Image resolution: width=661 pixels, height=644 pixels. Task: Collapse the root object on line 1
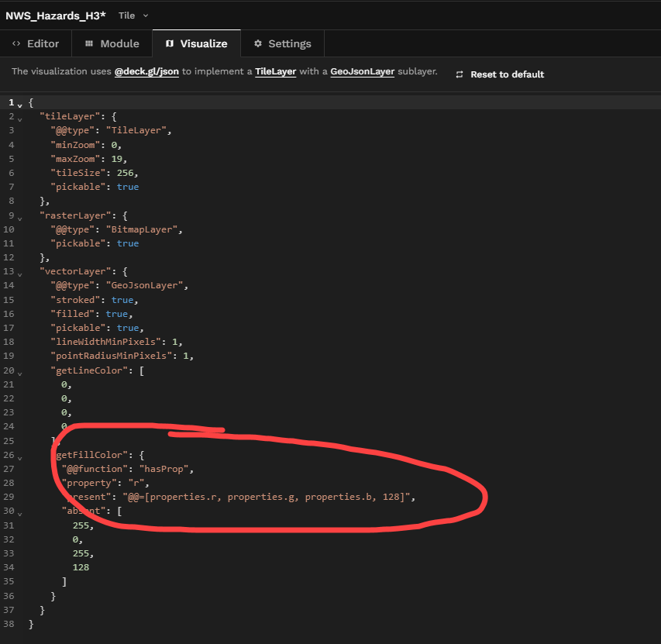20,105
